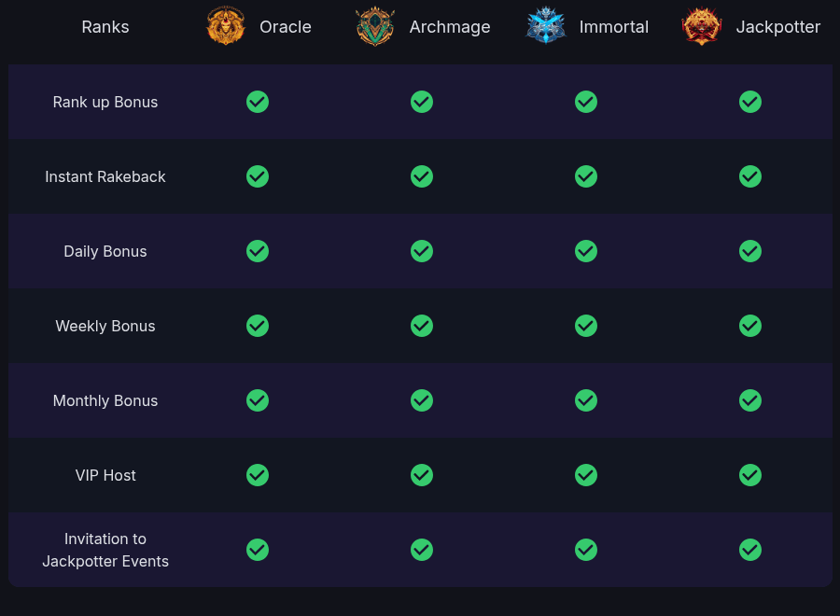Click Jackpotter's VIP Host checkmark
This screenshot has height=616, width=840.
click(750, 475)
